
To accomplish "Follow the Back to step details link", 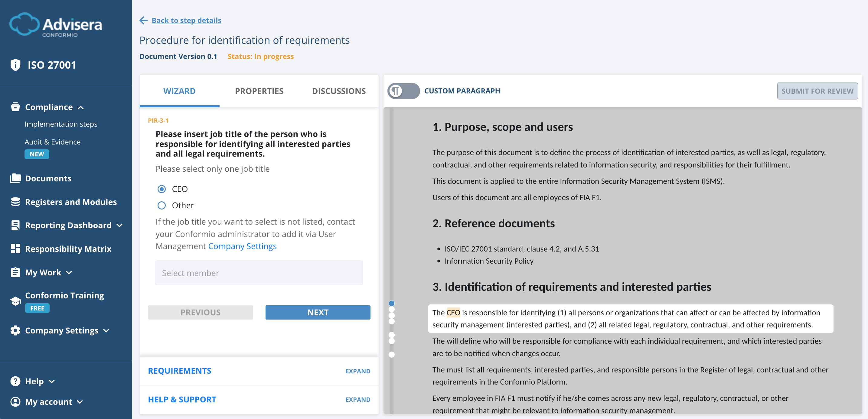I will click(187, 20).
